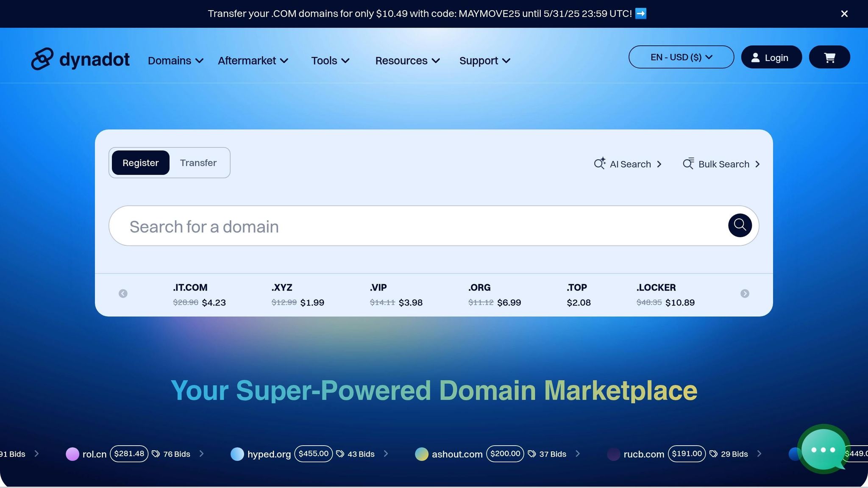Image resolution: width=868 pixels, height=488 pixels.
Task: Open the shopping cart
Action: pos(829,57)
